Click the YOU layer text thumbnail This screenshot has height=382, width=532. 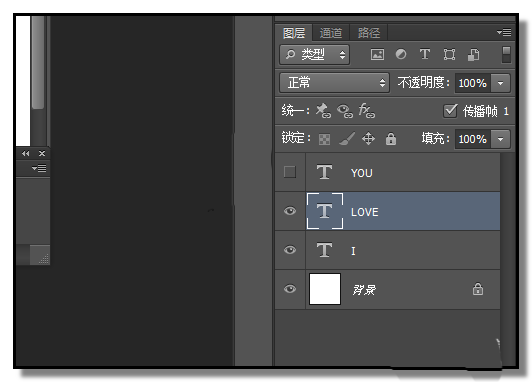[324, 172]
